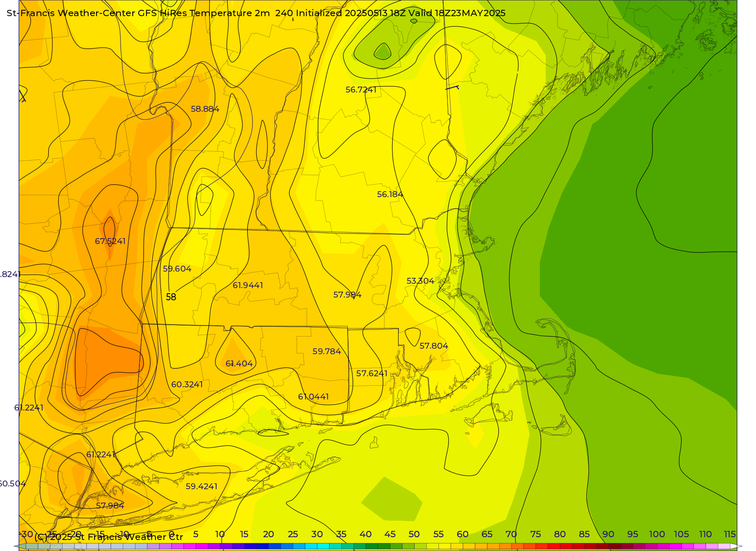
Task: Click the 57.6241 temperature reading
Action: click(x=372, y=373)
